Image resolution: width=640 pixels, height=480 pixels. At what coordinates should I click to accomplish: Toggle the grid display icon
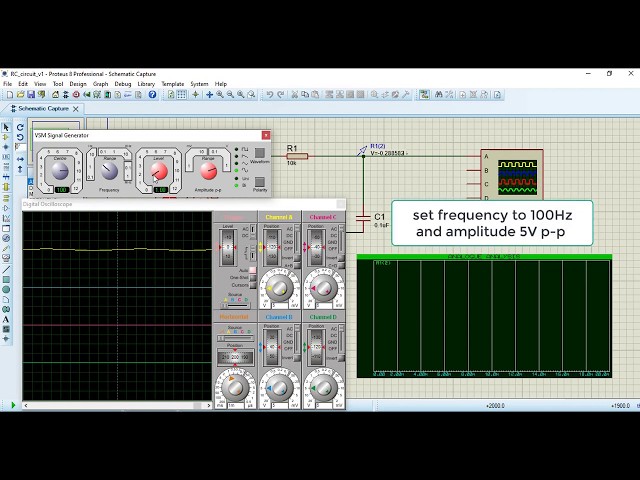click(x=182, y=95)
